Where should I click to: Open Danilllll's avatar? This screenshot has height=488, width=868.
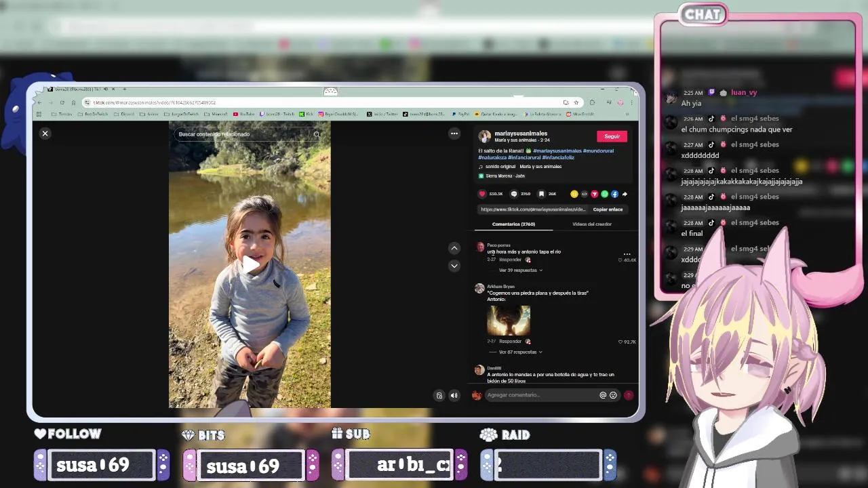click(480, 370)
